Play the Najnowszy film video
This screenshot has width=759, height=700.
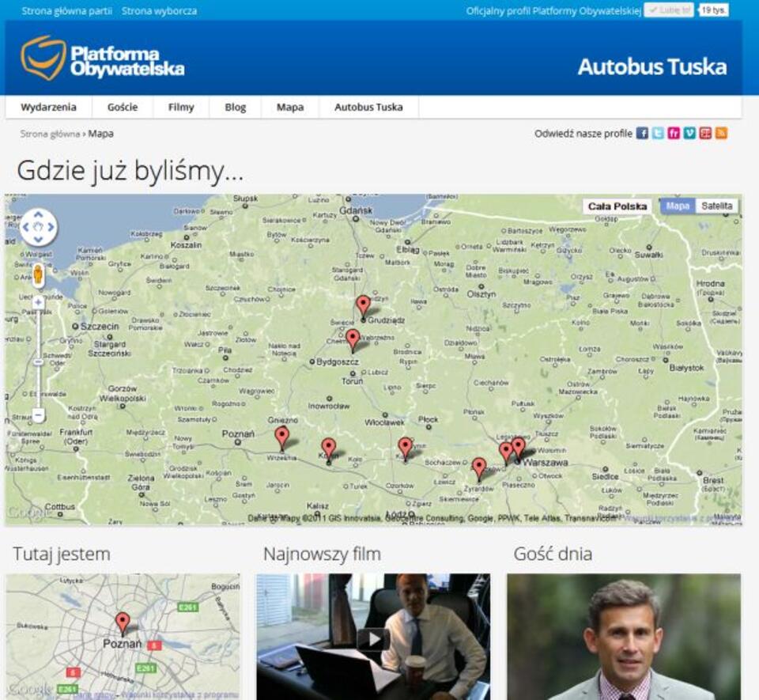click(x=373, y=639)
